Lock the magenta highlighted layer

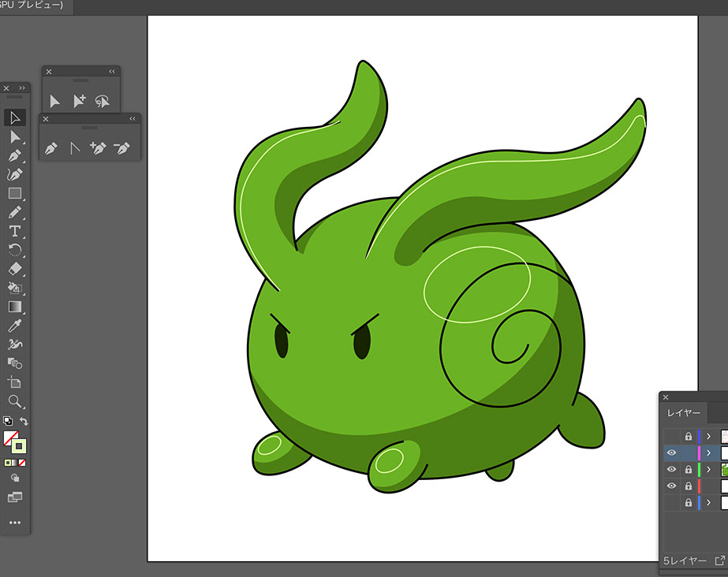pyautogui.click(x=688, y=452)
